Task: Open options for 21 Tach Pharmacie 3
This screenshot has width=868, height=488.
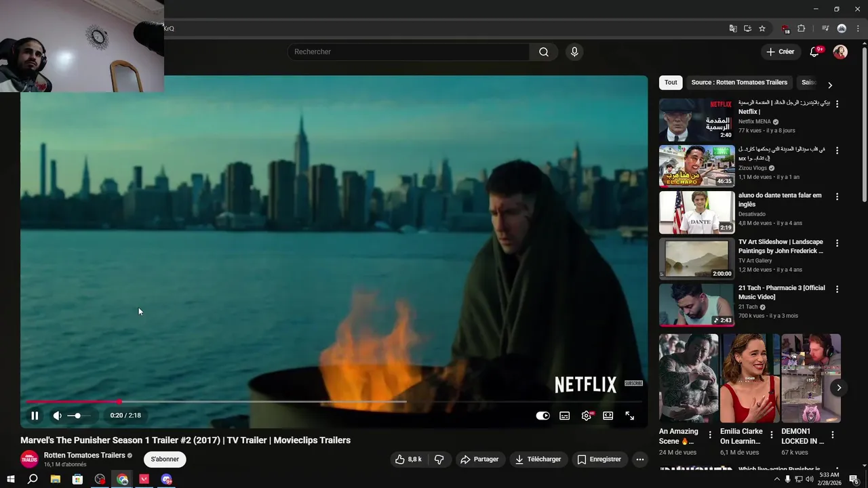Action: point(837,289)
